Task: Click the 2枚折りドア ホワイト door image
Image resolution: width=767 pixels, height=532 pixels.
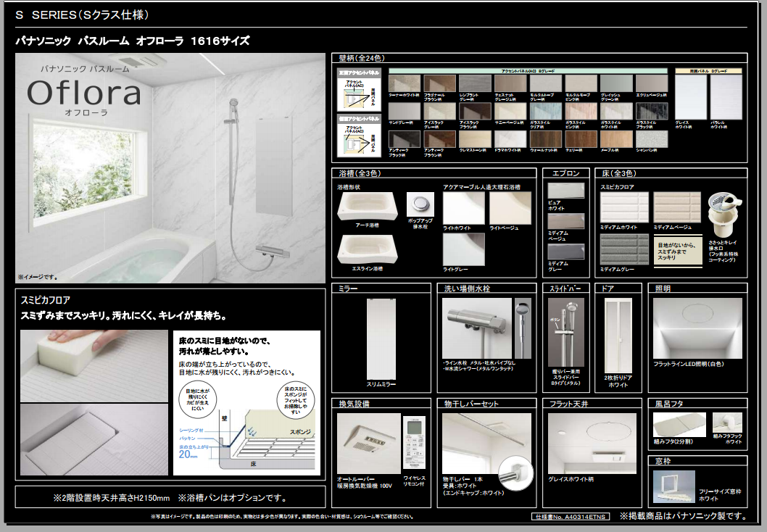Action: (x=618, y=336)
